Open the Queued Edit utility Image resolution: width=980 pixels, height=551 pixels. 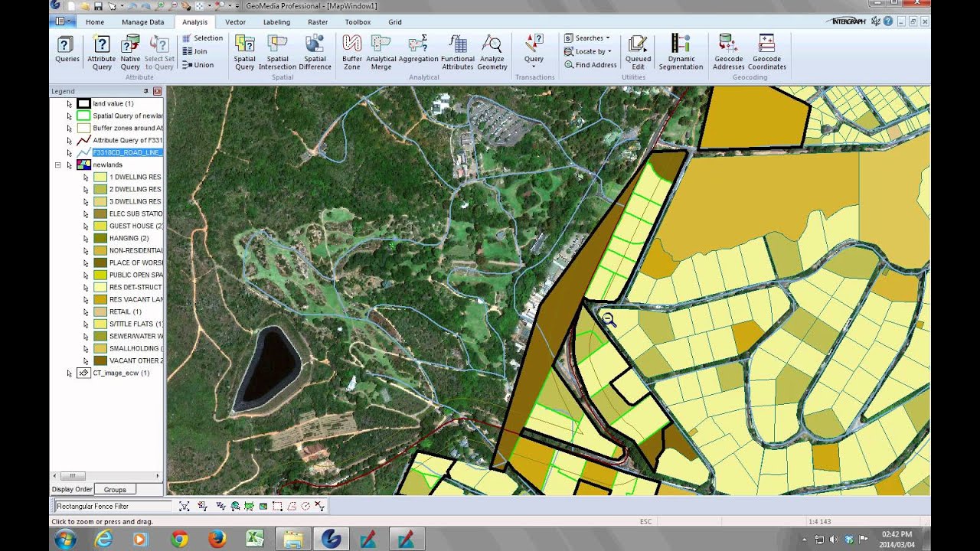pos(638,53)
